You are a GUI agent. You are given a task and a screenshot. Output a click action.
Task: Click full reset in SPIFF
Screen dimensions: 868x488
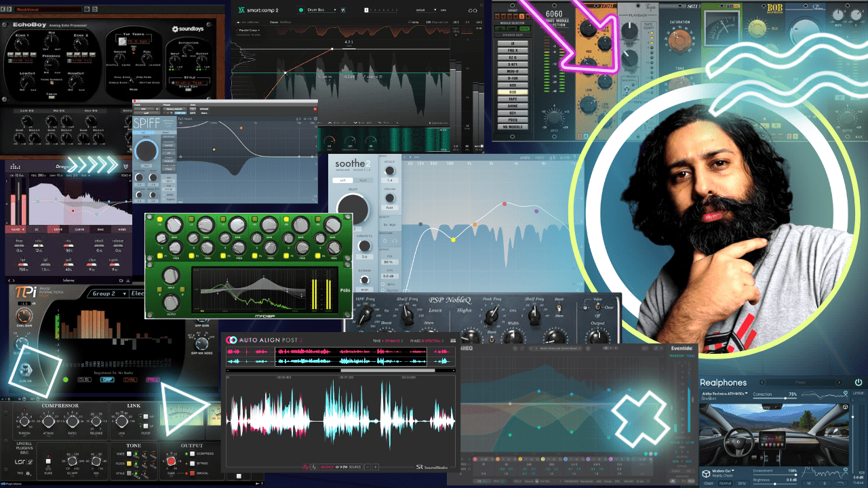click(185, 119)
